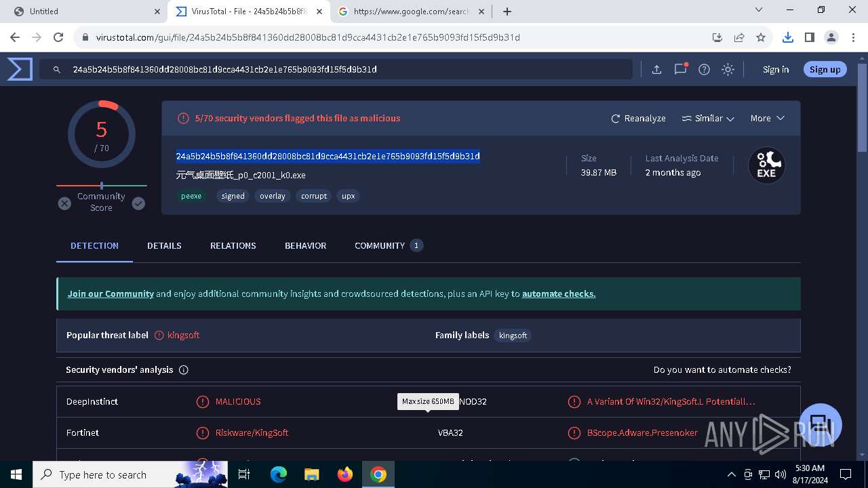Click the browser back arrow
Screen dimensions: 868x488
15,37
